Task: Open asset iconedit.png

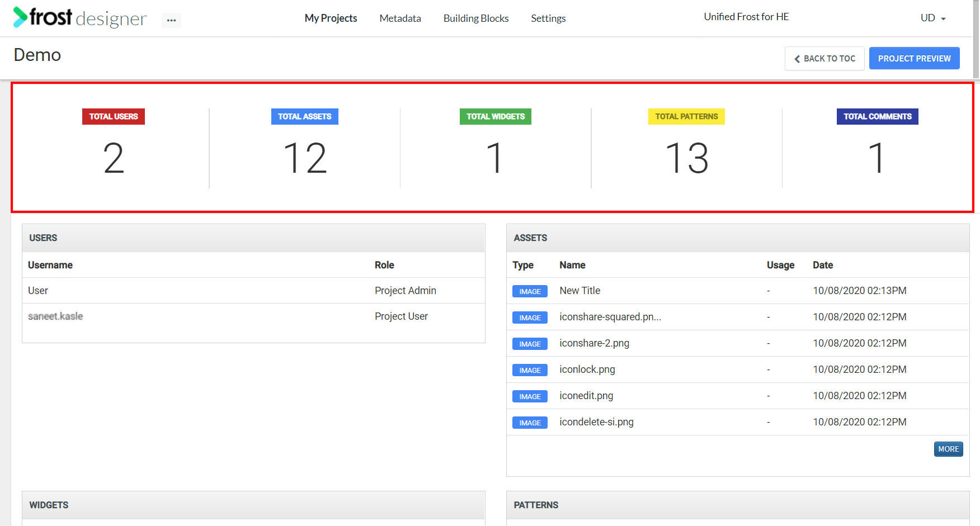Action: click(x=586, y=396)
